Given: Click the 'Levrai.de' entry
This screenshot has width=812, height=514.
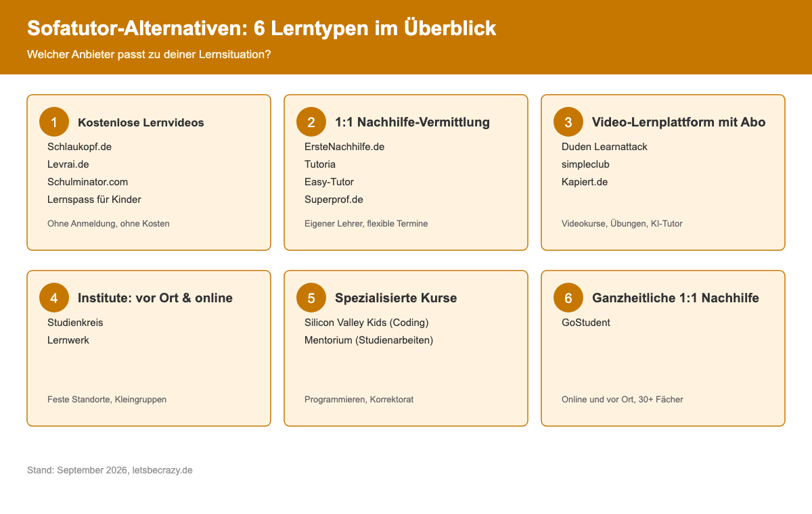Looking at the screenshot, I should tap(68, 164).
